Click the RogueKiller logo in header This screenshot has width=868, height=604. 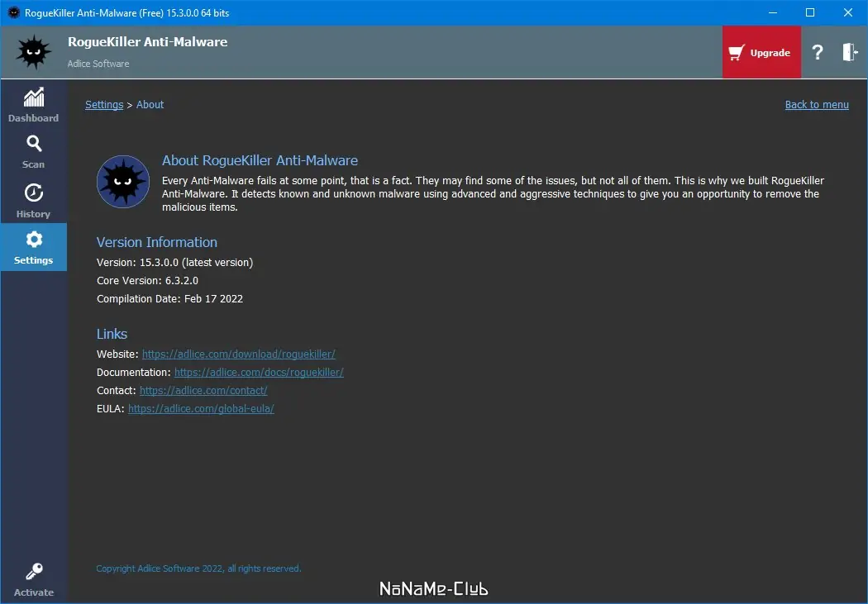(33, 52)
